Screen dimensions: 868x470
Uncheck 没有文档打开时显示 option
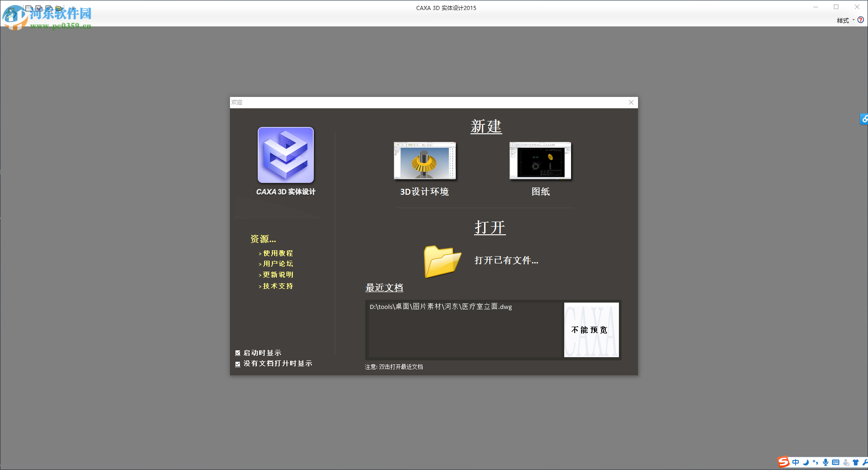tap(238, 364)
